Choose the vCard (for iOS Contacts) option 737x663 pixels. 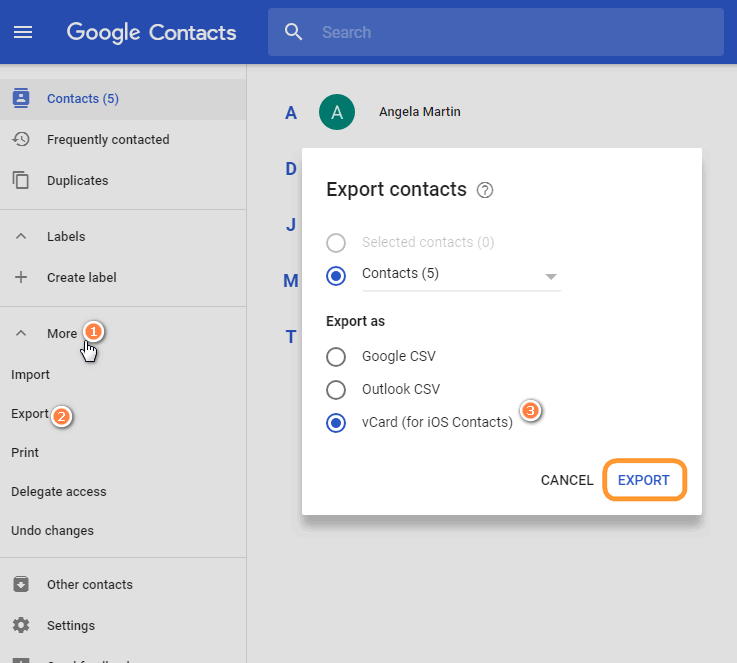[337, 422]
